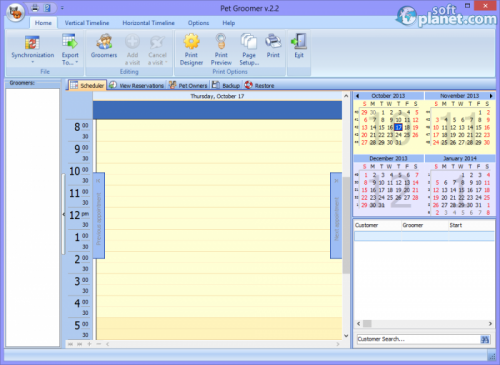Launch Print Preview

[x=221, y=49]
